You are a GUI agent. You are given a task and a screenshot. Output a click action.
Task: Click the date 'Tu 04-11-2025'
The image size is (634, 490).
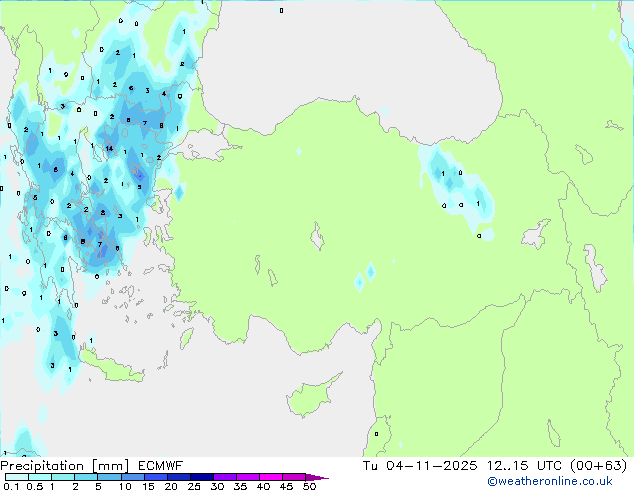420,466
